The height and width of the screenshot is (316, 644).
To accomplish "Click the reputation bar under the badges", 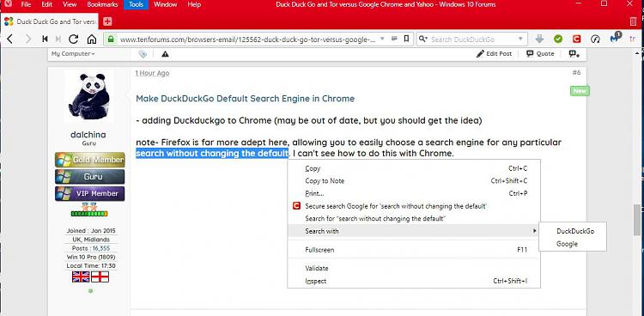I will 89,213.
